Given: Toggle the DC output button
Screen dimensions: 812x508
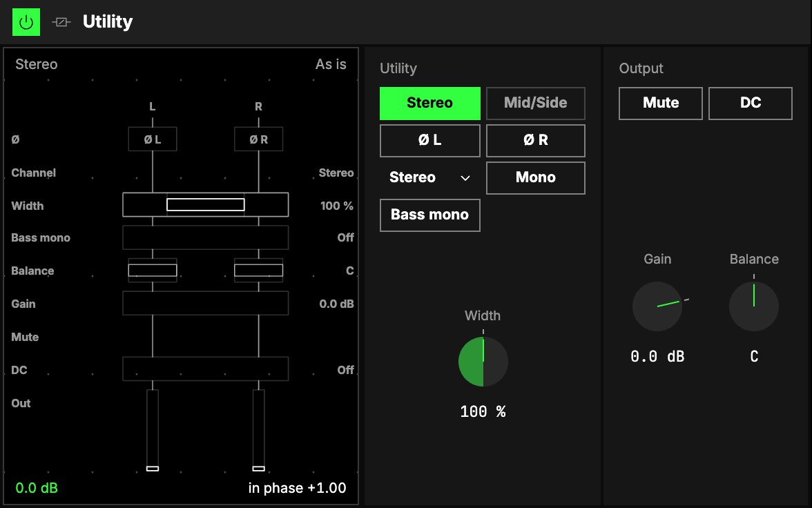Looking at the screenshot, I should coord(751,103).
